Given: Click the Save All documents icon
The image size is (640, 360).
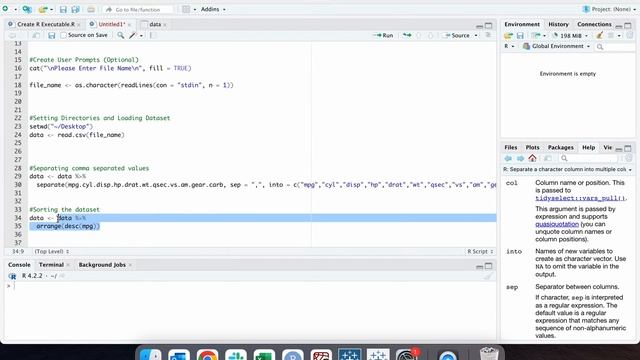Looking at the screenshot, I should click(x=76, y=9).
